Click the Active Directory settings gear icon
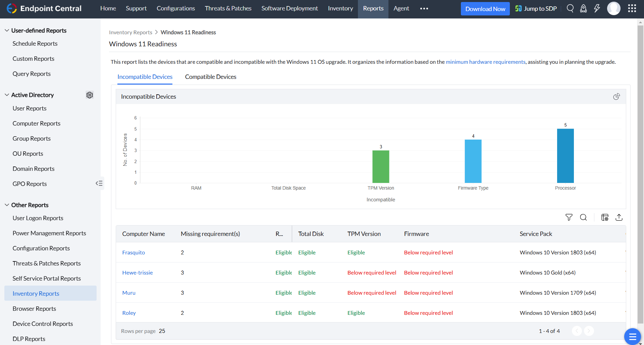Image resolution: width=644 pixels, height=345 pixels. (90, 95)
